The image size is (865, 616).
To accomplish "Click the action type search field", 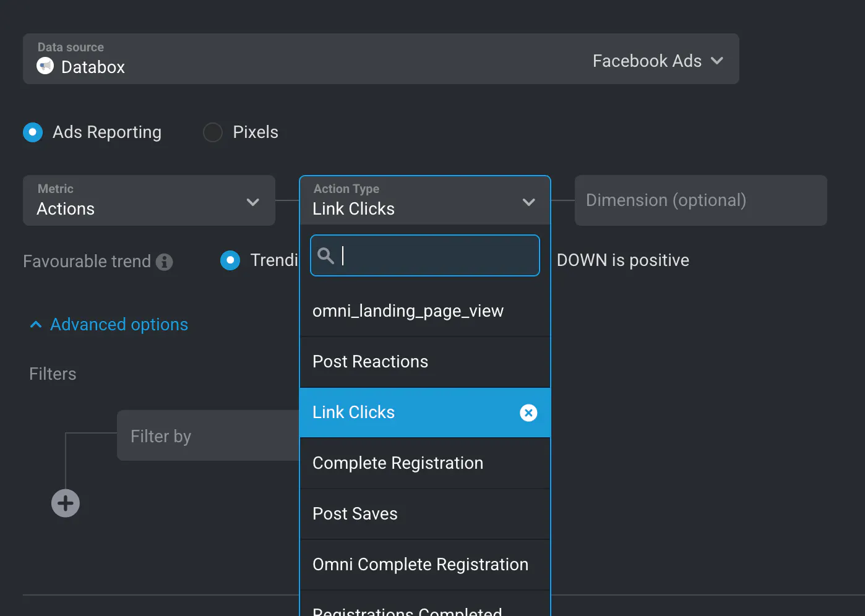I will [433, 255].
